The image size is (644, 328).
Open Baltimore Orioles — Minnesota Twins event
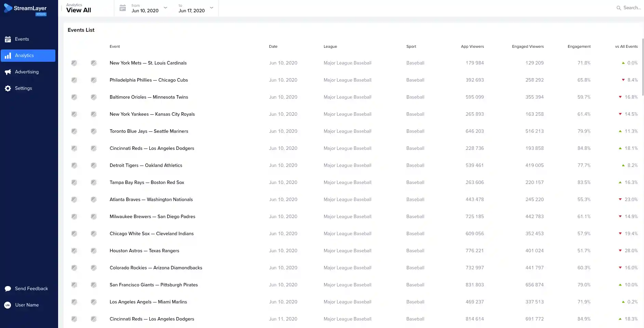(x=149, y=97)
